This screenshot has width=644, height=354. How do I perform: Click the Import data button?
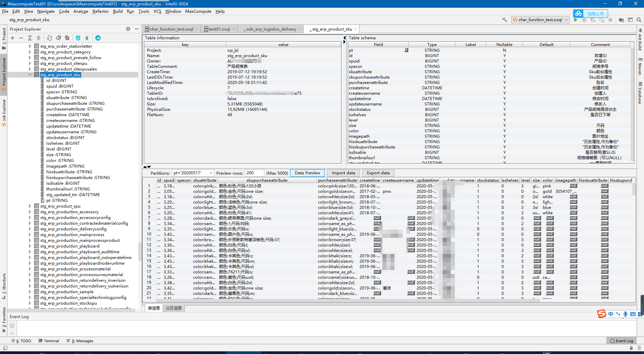tap(343, 173)
